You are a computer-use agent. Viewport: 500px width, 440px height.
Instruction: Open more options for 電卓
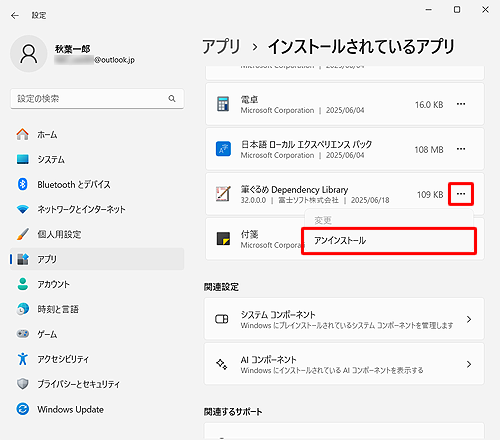[461, 104]
